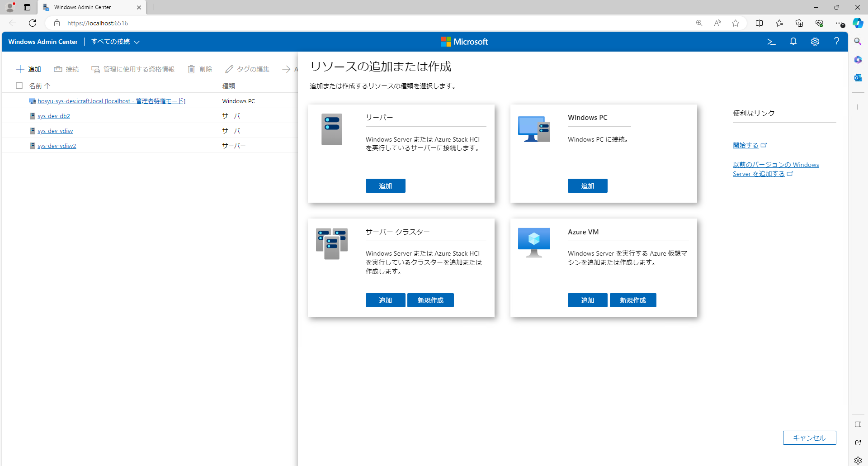Open sidebar settings gear at bottom
The height and width of the screenshot is (466, 868).
(x=858, y=461)
